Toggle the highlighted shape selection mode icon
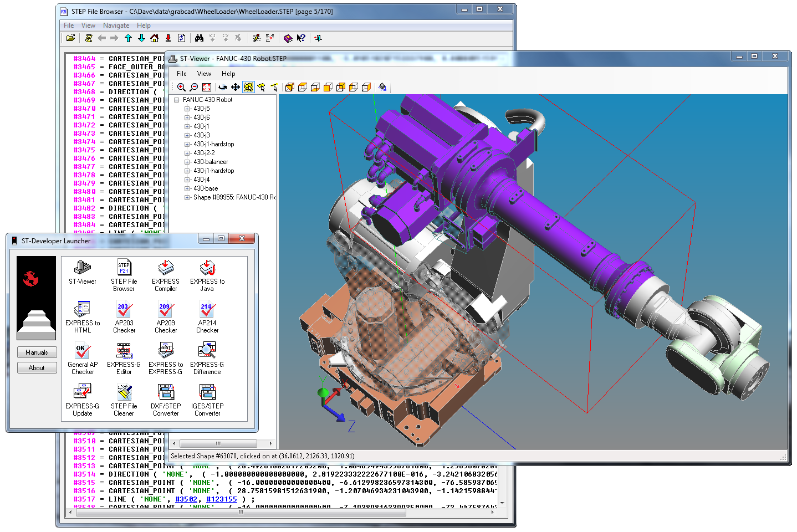This screenshot has height=532, width=797. coord(248,87)
